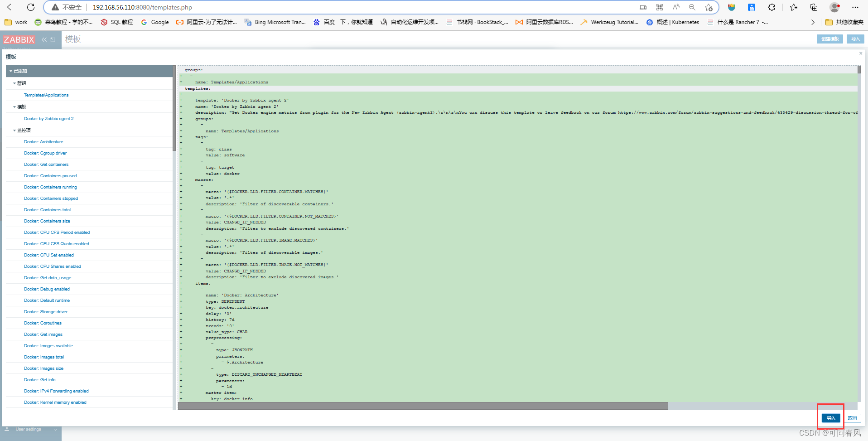
Task: Open the QR code icon in the address bar
Action: pos(660,7)
